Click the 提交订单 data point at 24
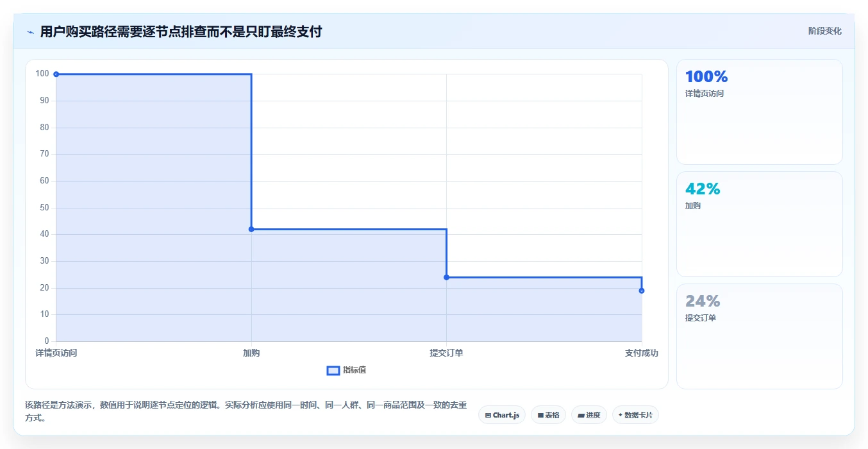The height and width of the screenshot is (449, 868). 446,277
